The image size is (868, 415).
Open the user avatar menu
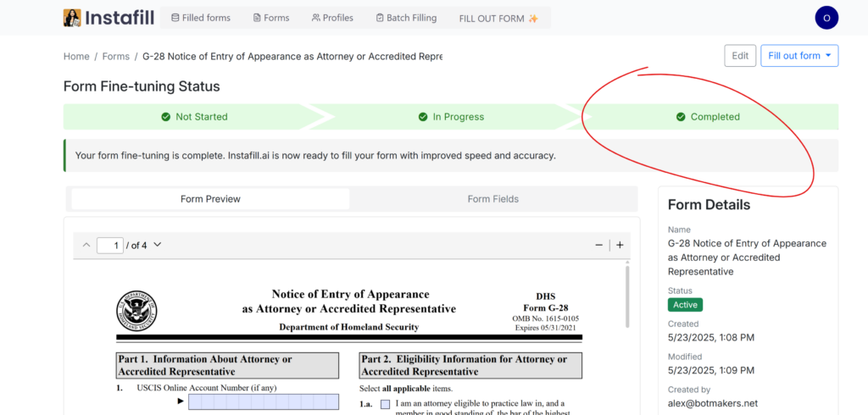[x=826, y=18]
